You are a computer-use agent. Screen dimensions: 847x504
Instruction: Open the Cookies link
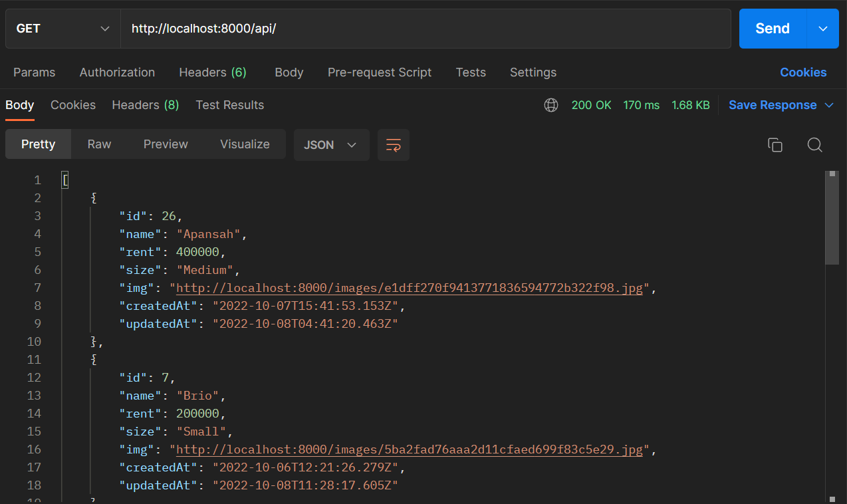803,72
